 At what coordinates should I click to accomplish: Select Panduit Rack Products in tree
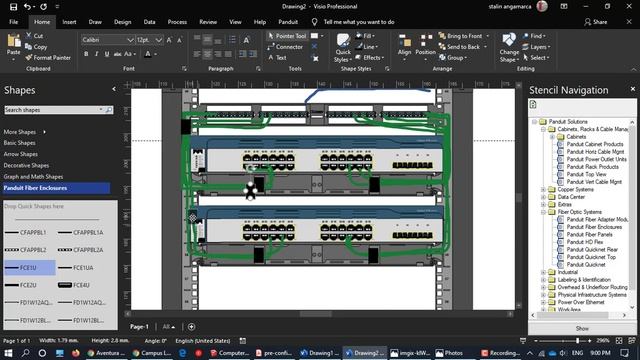(x=592, y=167)
